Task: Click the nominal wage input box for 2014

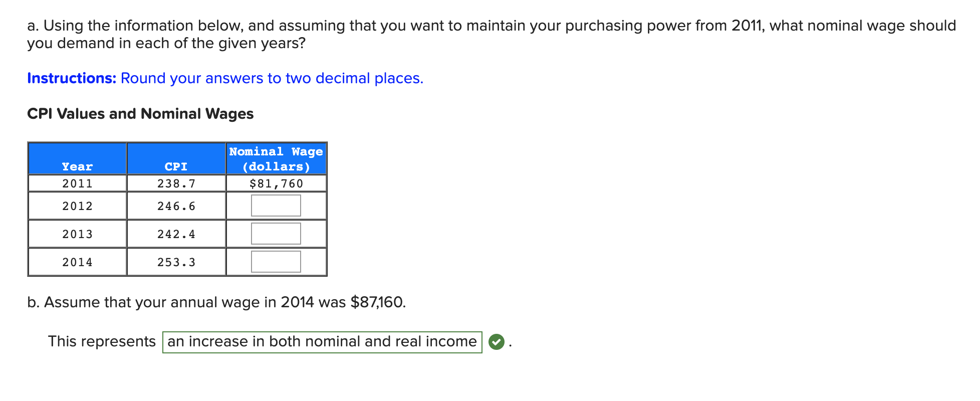Action: [276, 261]
